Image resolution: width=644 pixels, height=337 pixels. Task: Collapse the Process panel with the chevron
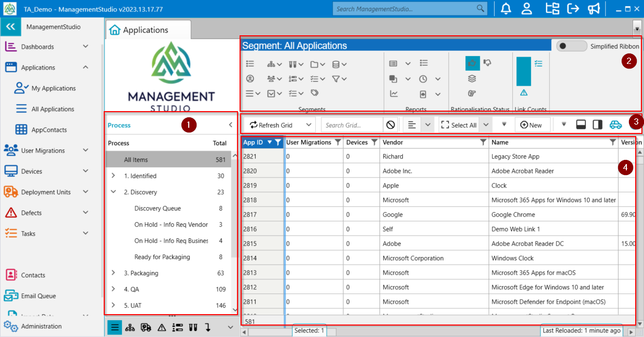[x=231, y=125]
